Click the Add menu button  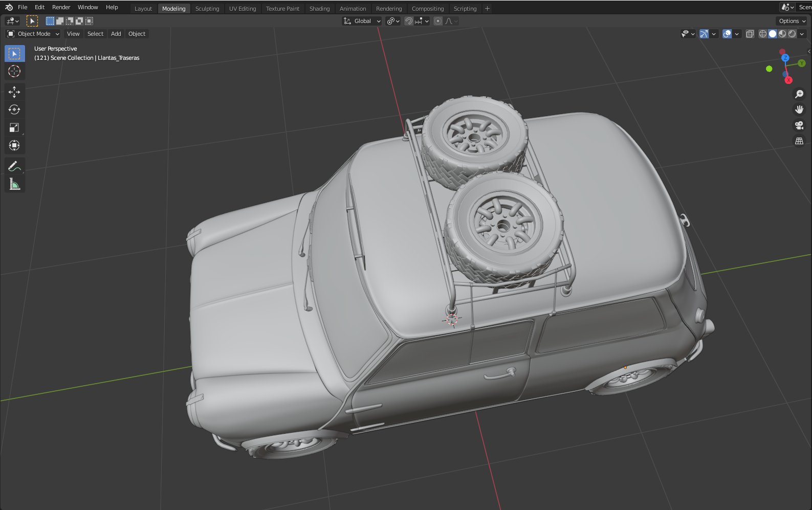point(116,34)
